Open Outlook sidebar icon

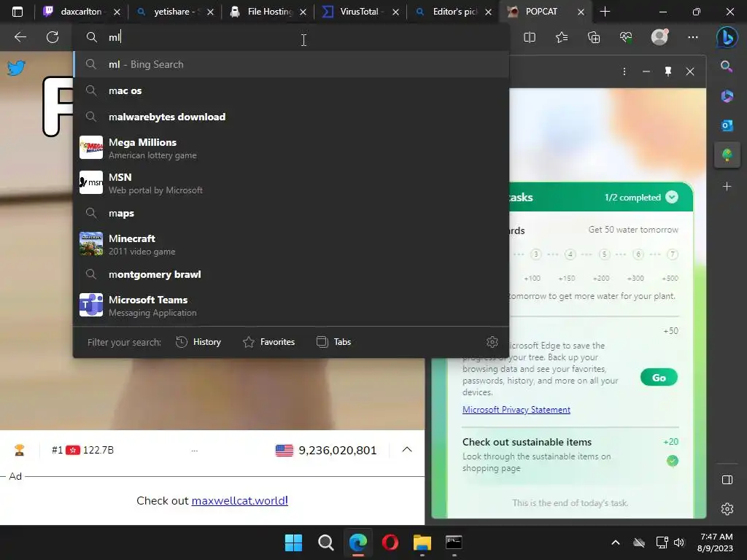point(727,125)
